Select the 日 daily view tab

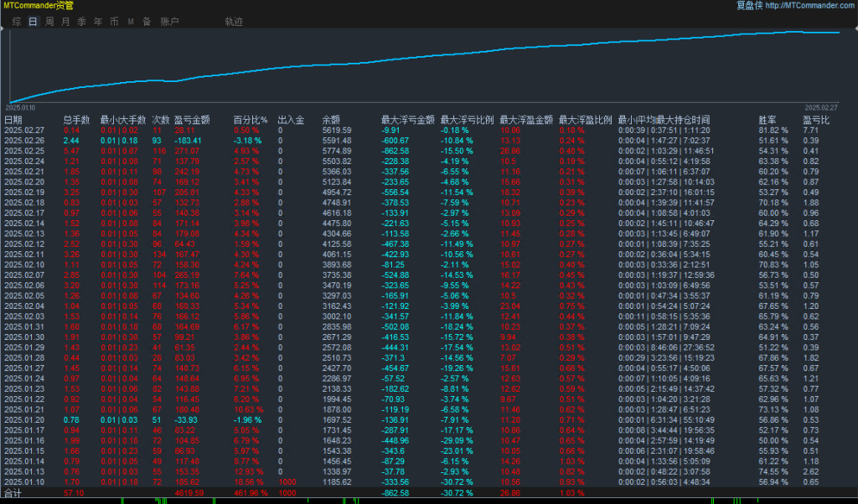(x=33, y=21)
